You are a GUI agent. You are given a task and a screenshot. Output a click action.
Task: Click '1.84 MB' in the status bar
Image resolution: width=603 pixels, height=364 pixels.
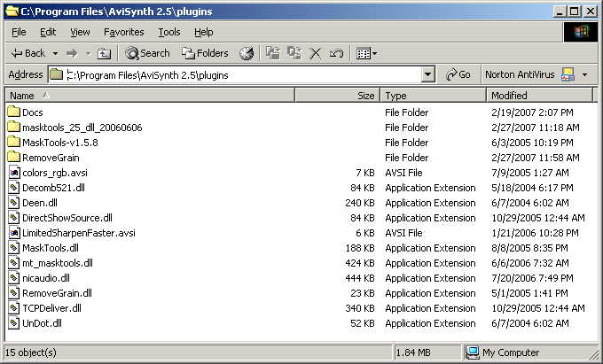413,352
